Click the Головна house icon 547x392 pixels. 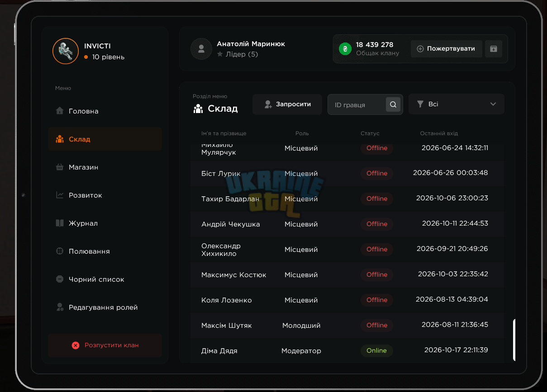59,111
